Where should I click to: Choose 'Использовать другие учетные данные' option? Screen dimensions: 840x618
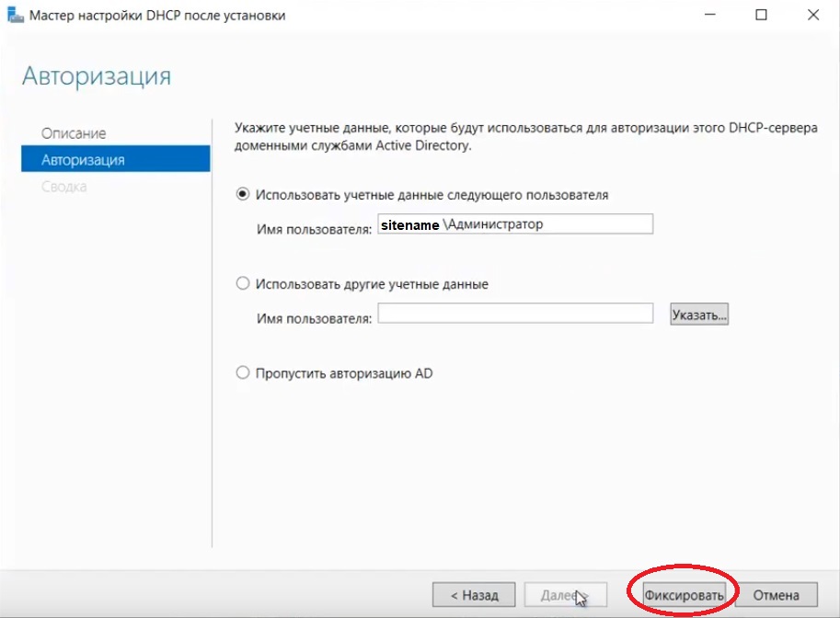click(x=243, y=284)
